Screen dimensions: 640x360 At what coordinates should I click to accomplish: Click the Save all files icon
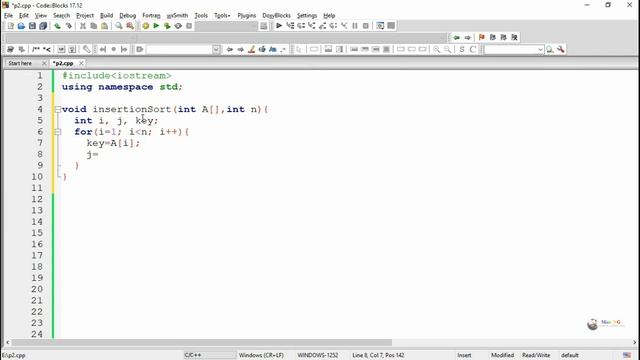[43, 26]
